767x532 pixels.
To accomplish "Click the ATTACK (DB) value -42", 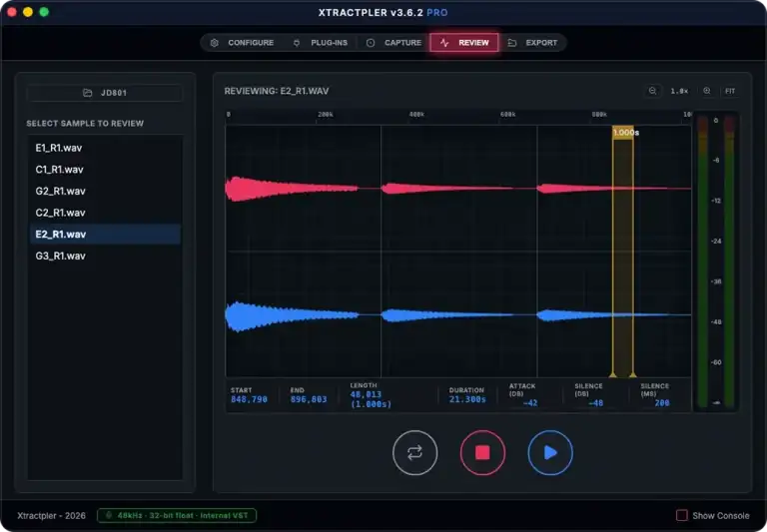I will click(x=530, y=403).
